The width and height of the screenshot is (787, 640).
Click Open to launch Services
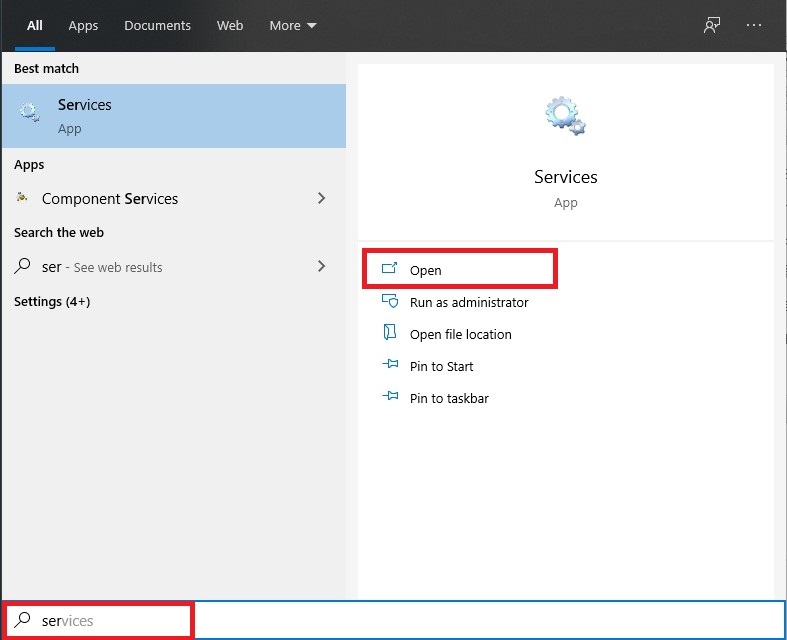(459, 270)
